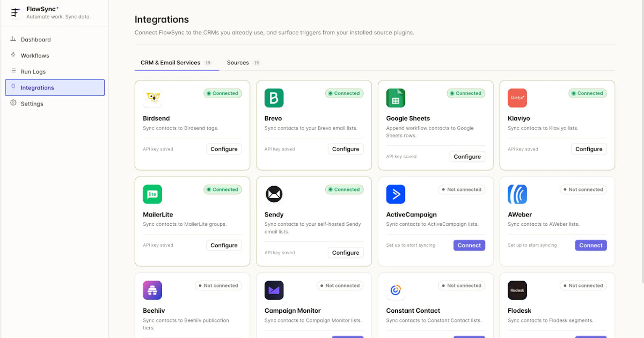Viewport: 644px width, 338px height.
Task: Go to Workflows in the sidebar
Action: [x=55, y=56]
